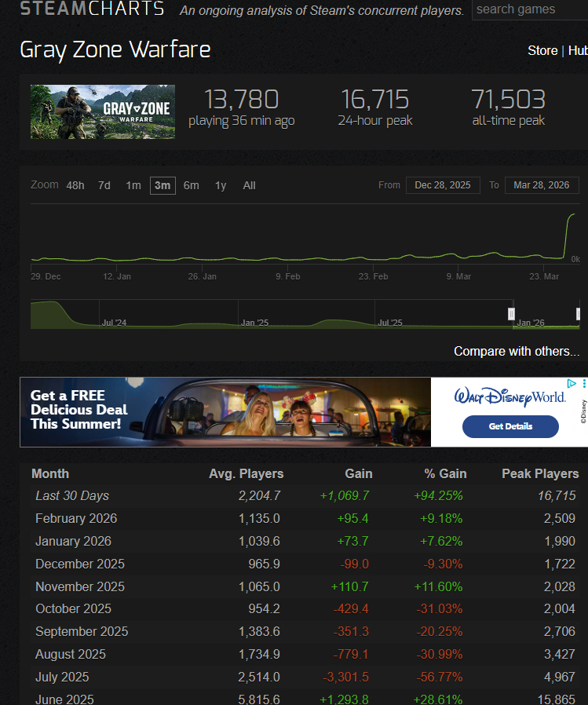Click the Gray Zone Warfare page title
Viewport: 588px width, 705px height.
tap(115, 49)
